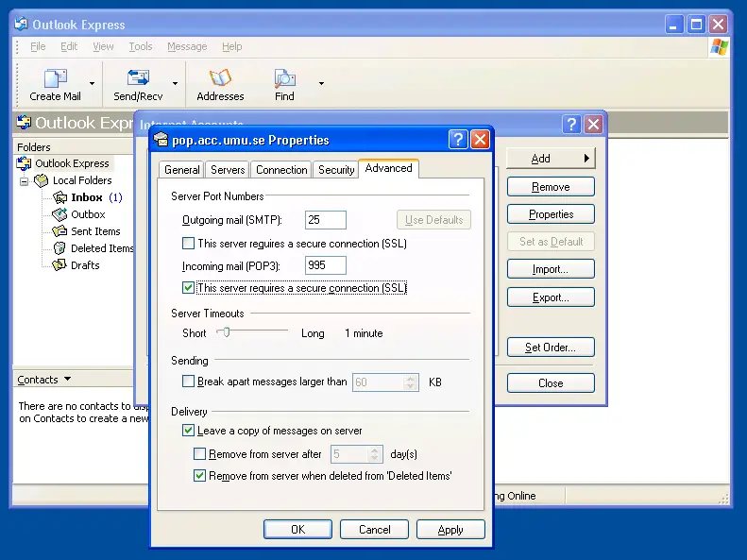Screen dimensions: 747x560
Task: Switch to the Security tab
Action: pos(336,170)
